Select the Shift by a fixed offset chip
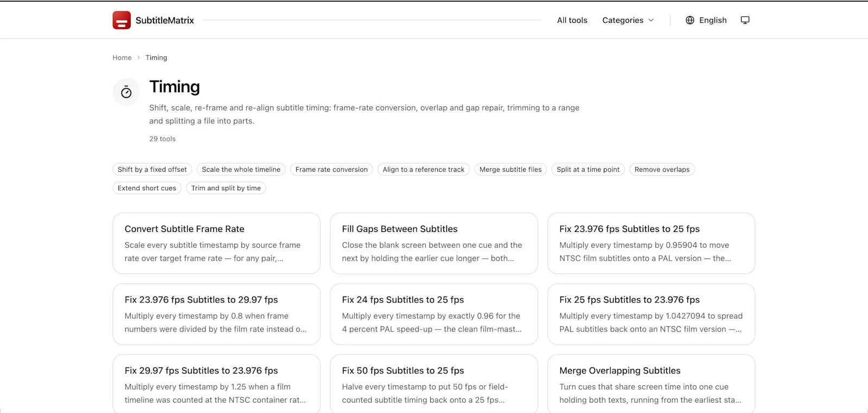The image size is (868, 413). pyautogui.click(x=152, y=170)
